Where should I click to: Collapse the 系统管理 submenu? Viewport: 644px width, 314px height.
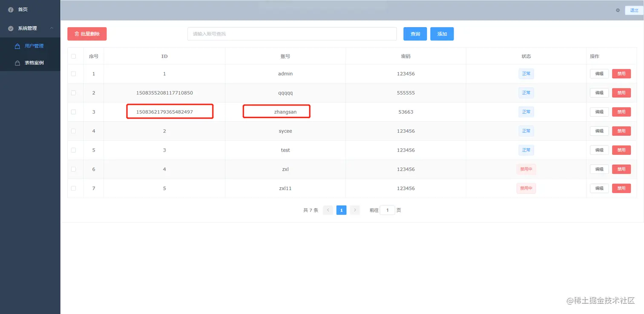(30, 28)
